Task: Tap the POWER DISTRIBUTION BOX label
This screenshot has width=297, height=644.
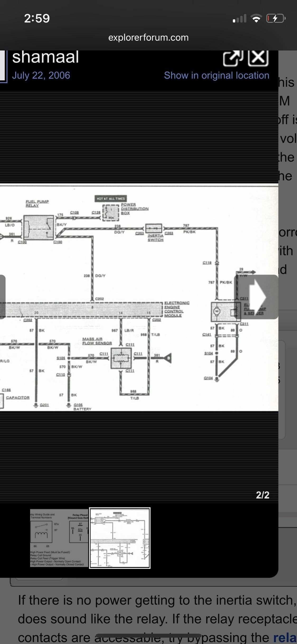Action: (135, 209)
